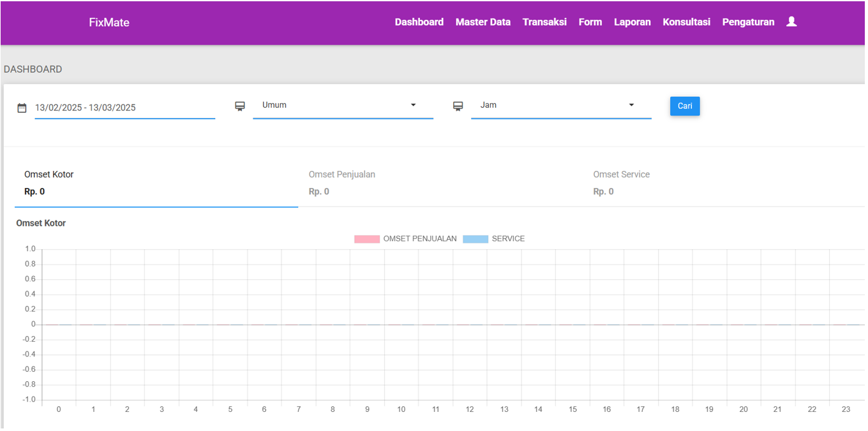Expand the Umum dropdown arrow
The width and height of the screenshot is (868, 431).
point(413,105)
